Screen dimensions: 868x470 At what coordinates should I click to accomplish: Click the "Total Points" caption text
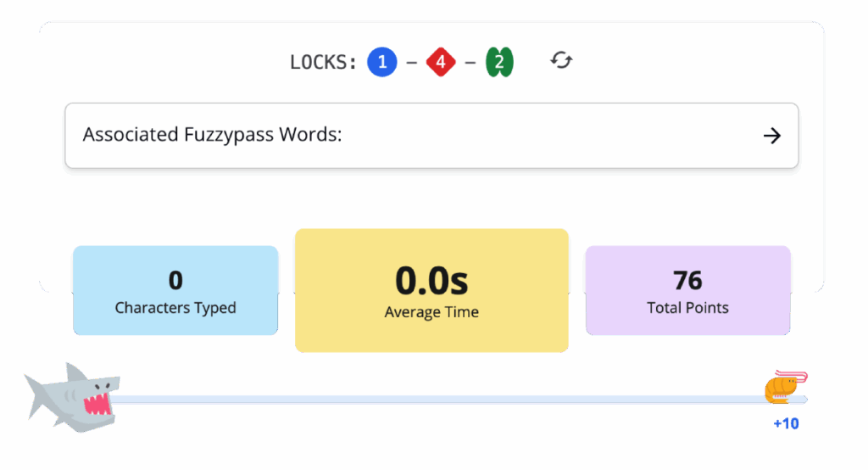pos(687,307)
